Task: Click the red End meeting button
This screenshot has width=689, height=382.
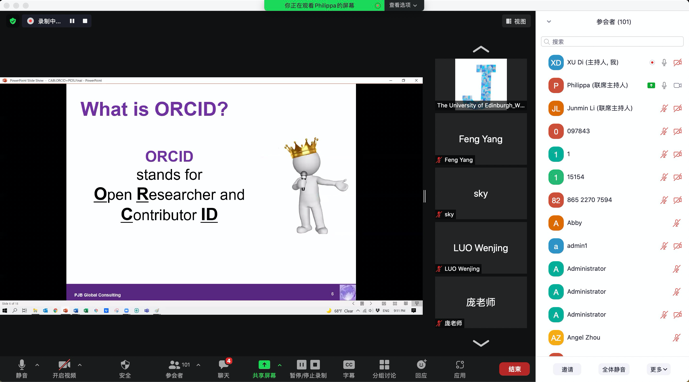Action: pyautogui.click(x=514, y=369)
